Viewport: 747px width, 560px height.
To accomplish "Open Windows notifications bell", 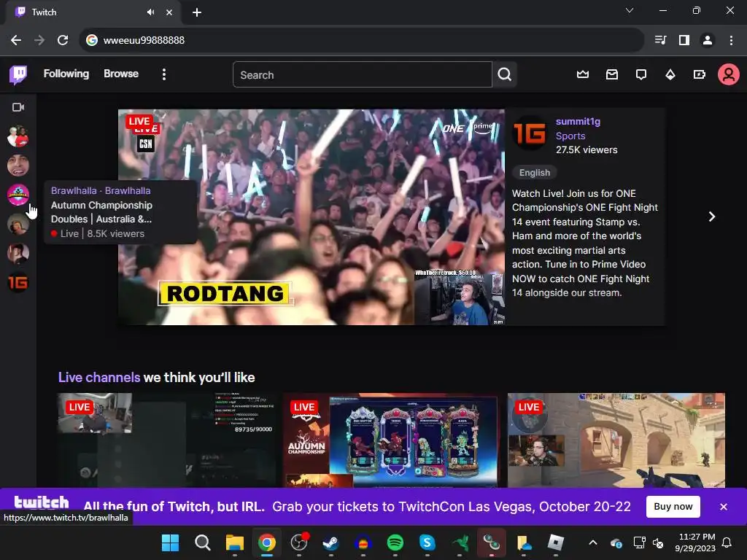I will (x=727, y=542).
